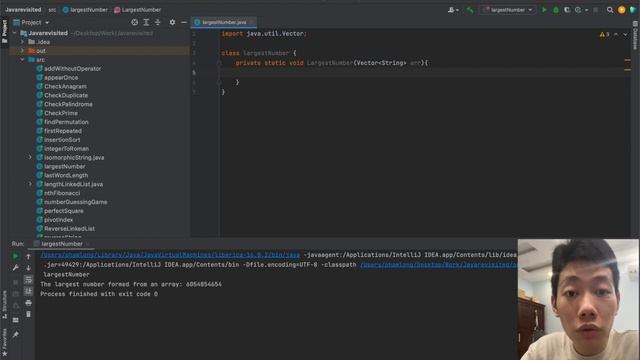Select the largestNumber tab in Run panel

click(x=61, y=244)
